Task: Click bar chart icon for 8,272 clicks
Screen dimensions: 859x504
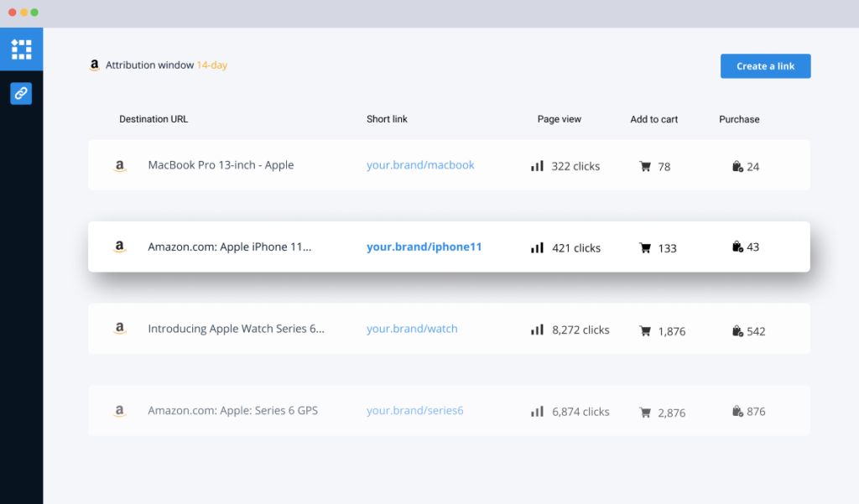Action: (537, 330)
